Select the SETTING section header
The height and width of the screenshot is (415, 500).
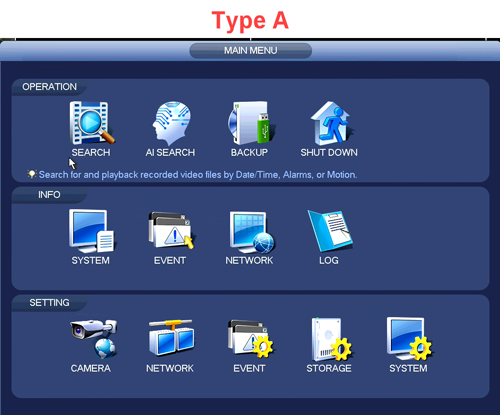point(49,303)
